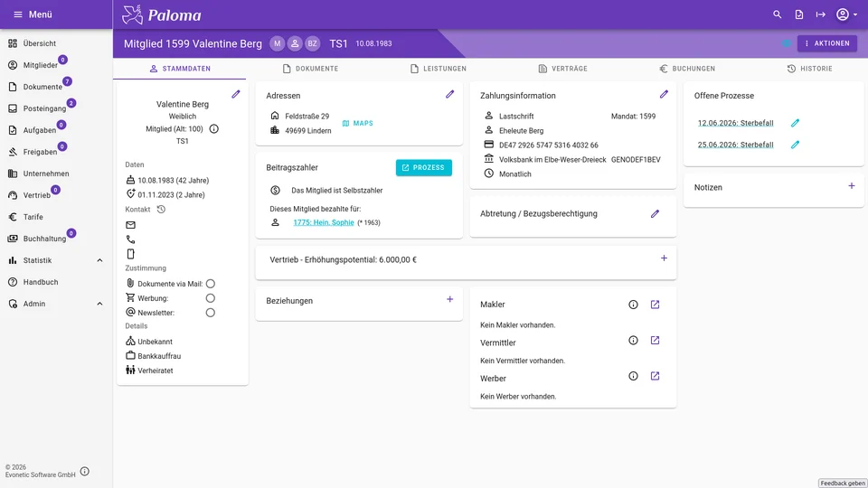Click the mobile phone icon under Kontakt

(x=130, y=254)
